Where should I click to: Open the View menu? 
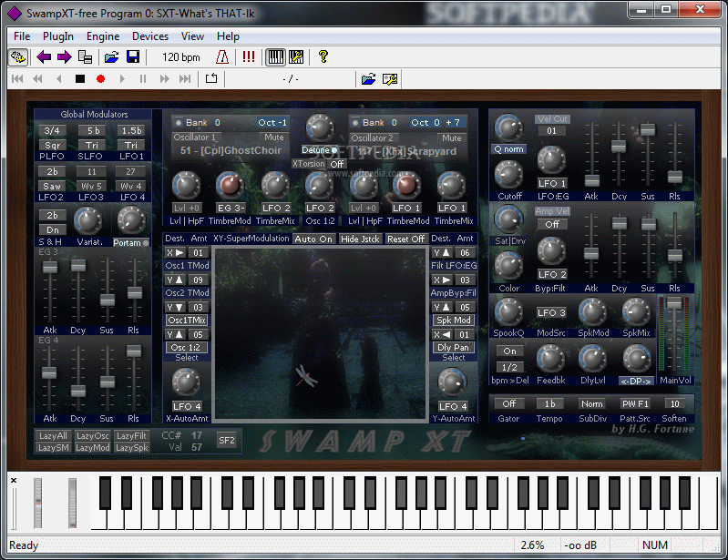coord(192,36)
